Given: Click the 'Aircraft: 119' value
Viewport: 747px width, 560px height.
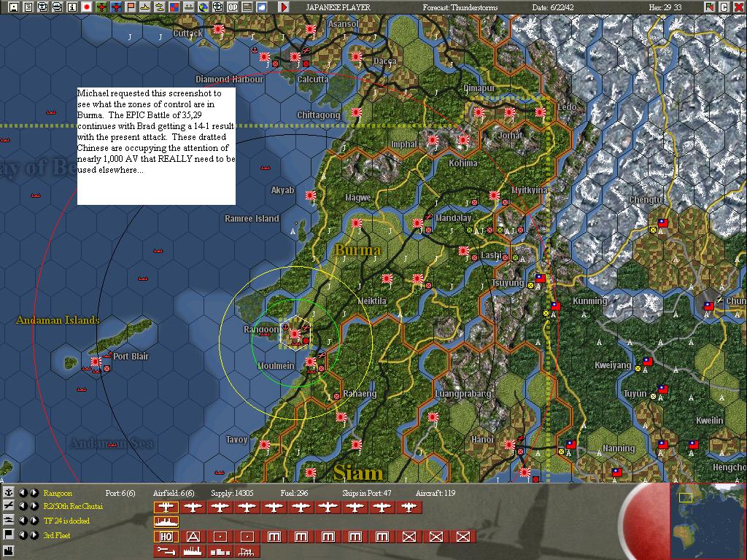Looking at the screenshot, I should coord(435,493).
